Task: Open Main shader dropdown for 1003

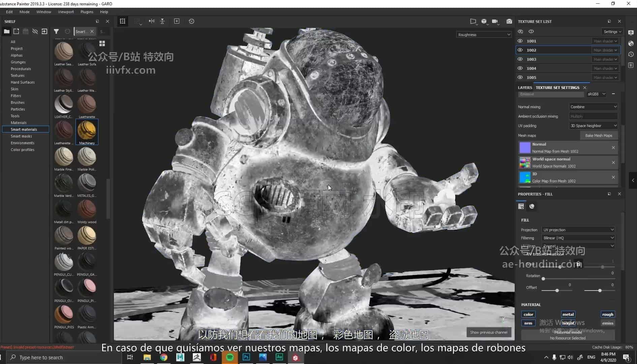Action: (x=605, y=59)
